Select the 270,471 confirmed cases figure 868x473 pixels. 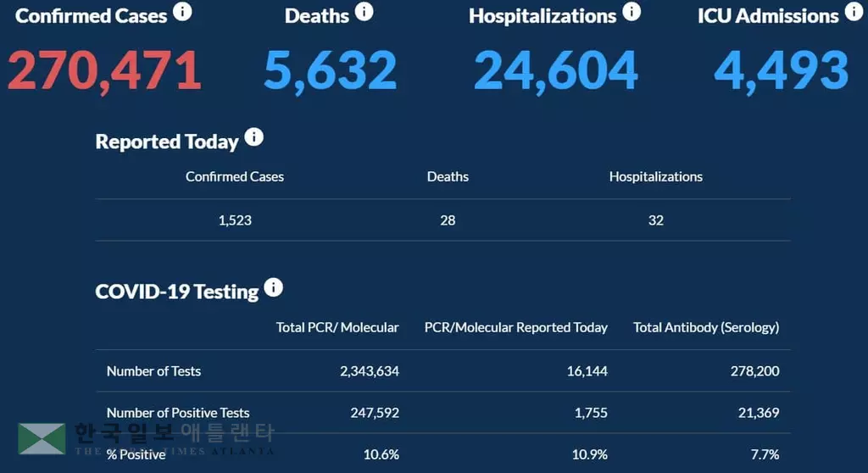[x=104, y=70]
